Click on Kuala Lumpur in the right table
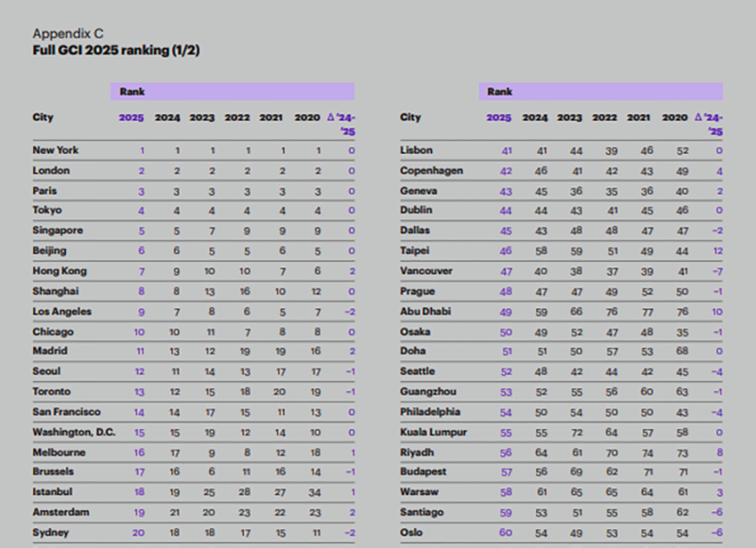This screenshot has width=756, height=548. tap(434, 432)
